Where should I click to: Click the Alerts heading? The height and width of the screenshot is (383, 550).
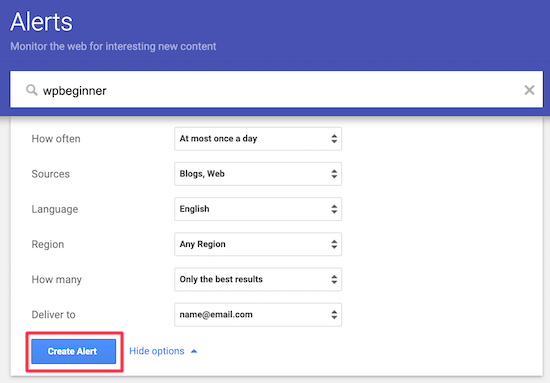(x=41, y=22)
